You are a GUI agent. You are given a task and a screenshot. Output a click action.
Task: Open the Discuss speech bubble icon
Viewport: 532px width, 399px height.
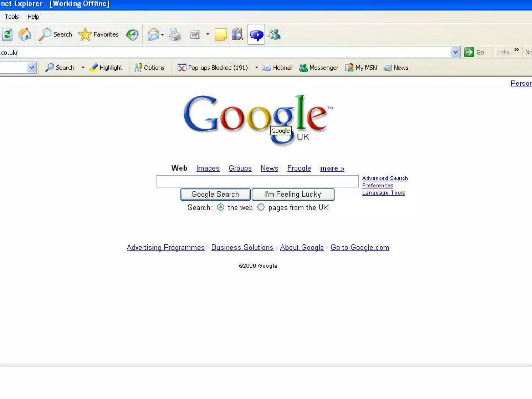pyautogui.click(x=256, y=35)
